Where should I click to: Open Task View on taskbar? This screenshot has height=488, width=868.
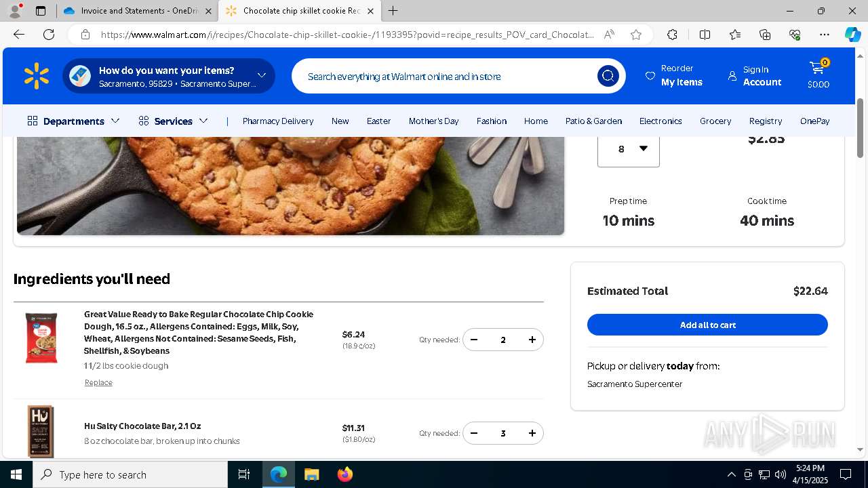click(x=244, y=474)
